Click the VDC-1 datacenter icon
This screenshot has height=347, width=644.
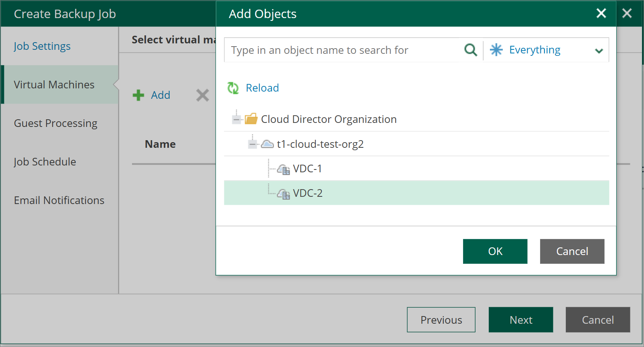click(x=283, y=169)
